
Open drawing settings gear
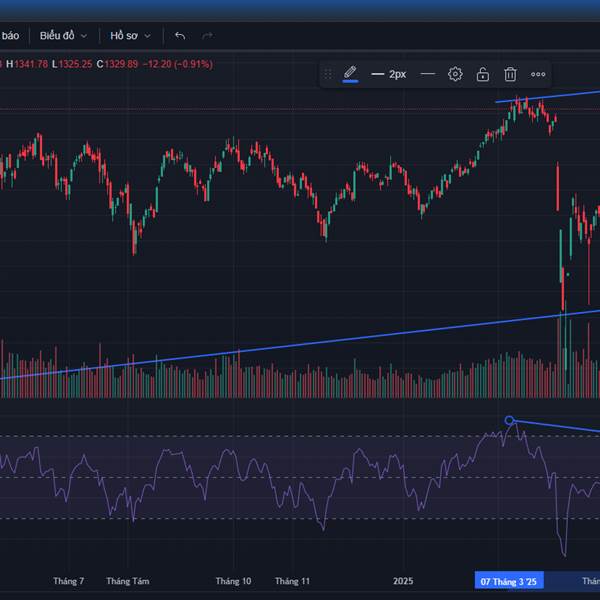455,74
